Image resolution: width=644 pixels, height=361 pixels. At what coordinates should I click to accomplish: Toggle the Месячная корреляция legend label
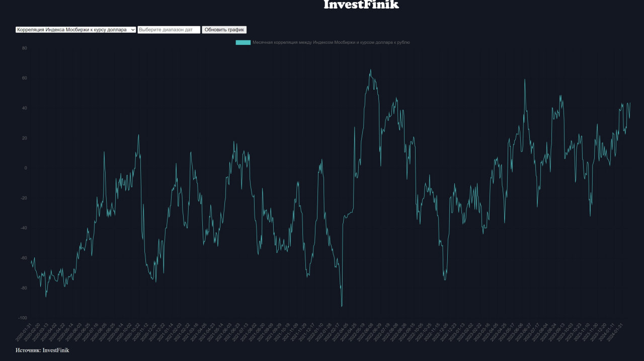pyautogui.click(x=331, y=43)
